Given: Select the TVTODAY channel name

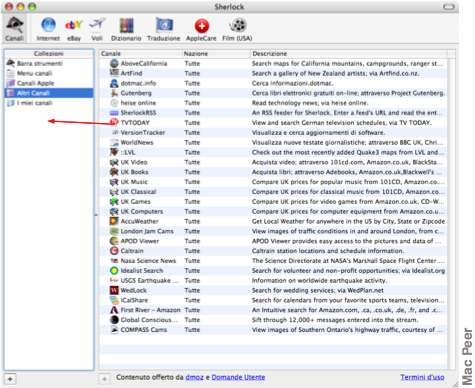Looking at the screenshot, I should pyautogui.click(x=135, y=123).
